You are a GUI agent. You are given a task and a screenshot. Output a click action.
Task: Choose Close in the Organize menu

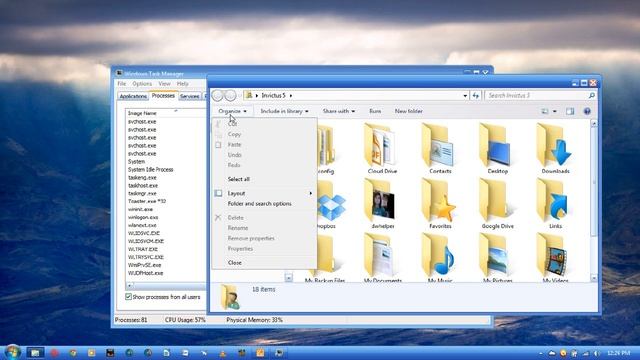(x=235, y=263)
